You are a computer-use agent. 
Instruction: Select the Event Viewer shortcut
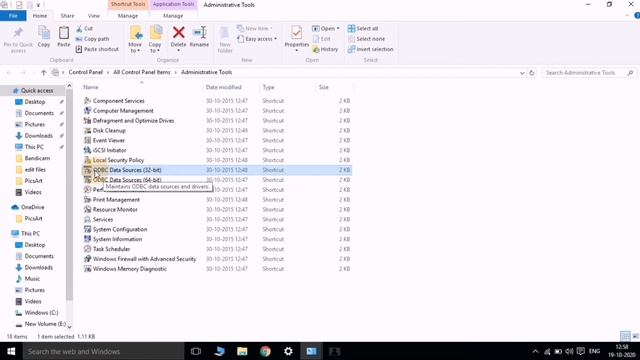click(109, 140)
